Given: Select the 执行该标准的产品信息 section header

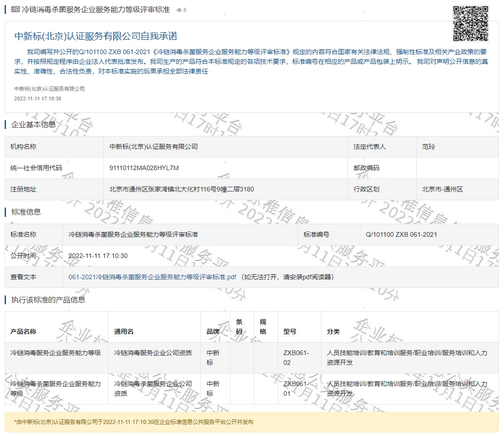Looking at the screenshot, I should pyautogui.click(x=48, y=300).
